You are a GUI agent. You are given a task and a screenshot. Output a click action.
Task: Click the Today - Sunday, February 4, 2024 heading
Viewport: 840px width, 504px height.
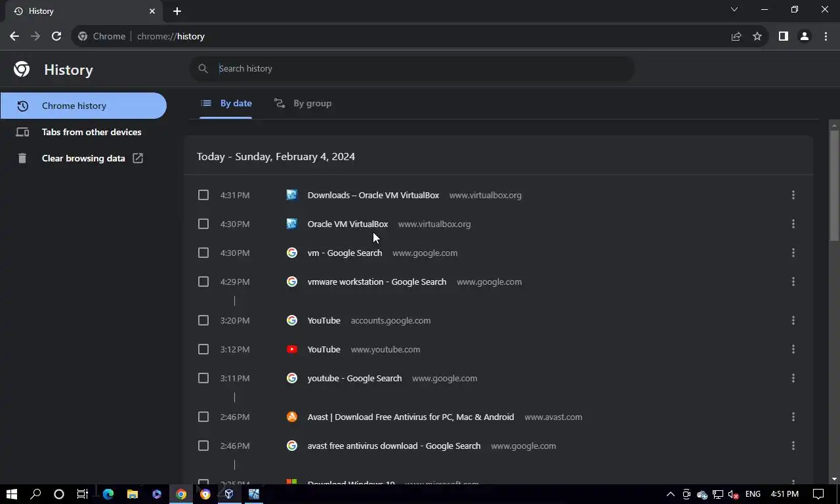(x=276, y=156)
